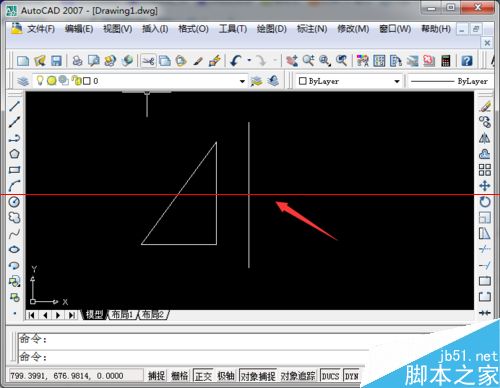Toggle 正交 ortho mode

[203, 376]
